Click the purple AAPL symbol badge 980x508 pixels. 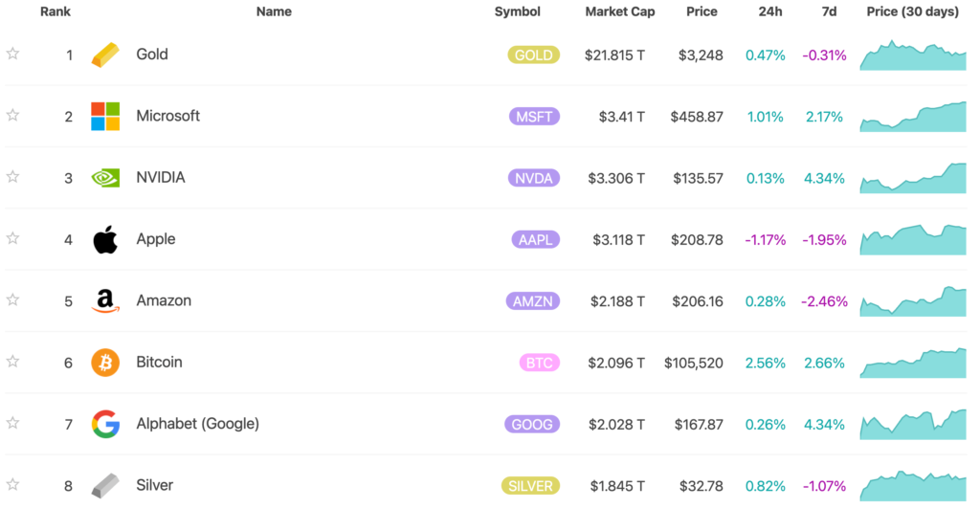534,239
